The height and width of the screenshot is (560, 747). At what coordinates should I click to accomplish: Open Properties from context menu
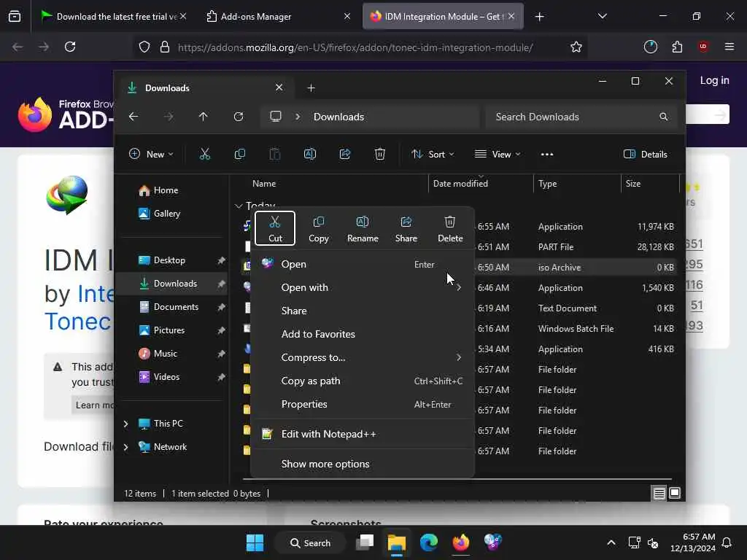pos(362,404)
